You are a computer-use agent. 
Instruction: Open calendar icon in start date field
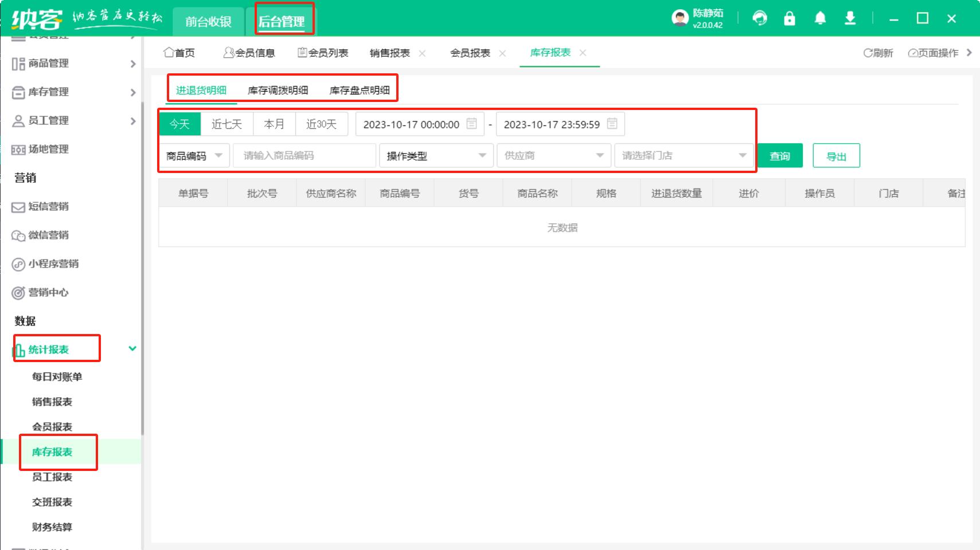(471, 124)
